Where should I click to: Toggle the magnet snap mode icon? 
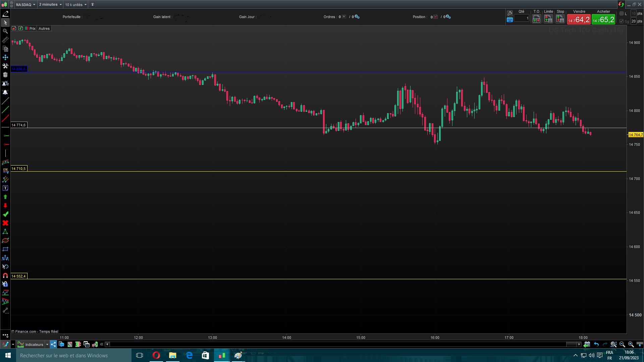pyautogui.click(x=5, y=275)
